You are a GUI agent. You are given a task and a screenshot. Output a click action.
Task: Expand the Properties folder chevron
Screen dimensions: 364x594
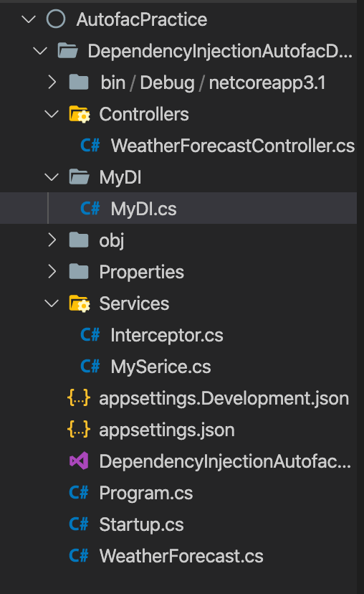click(x=52, y=272)
